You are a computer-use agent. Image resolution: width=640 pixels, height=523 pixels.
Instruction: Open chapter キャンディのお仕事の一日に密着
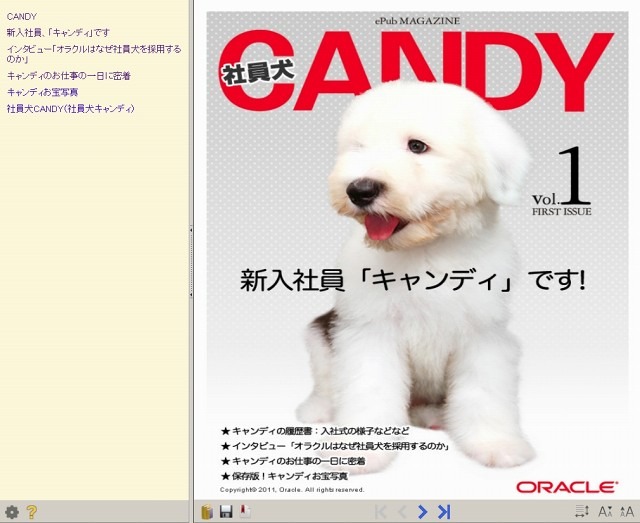tap(69, 76)
